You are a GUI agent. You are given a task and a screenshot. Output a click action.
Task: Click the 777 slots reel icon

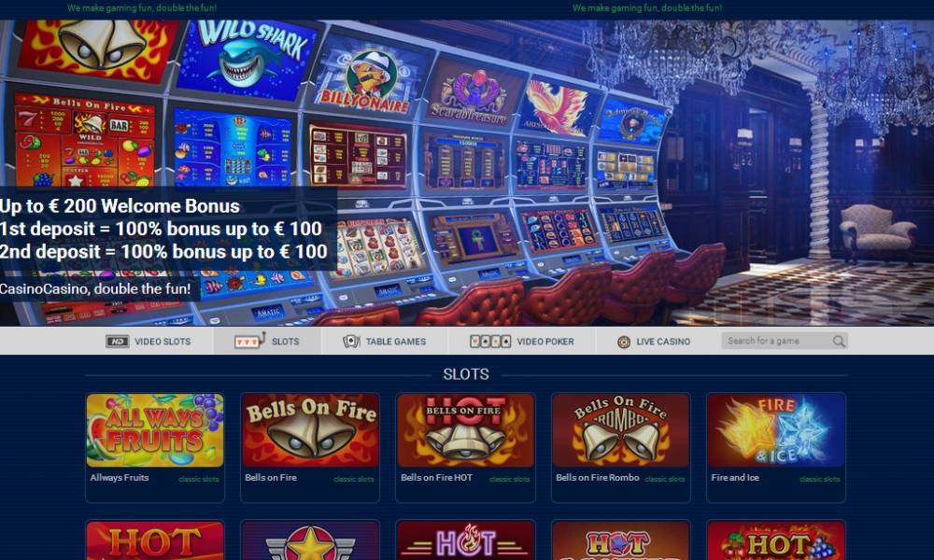(x=249, y=341)
